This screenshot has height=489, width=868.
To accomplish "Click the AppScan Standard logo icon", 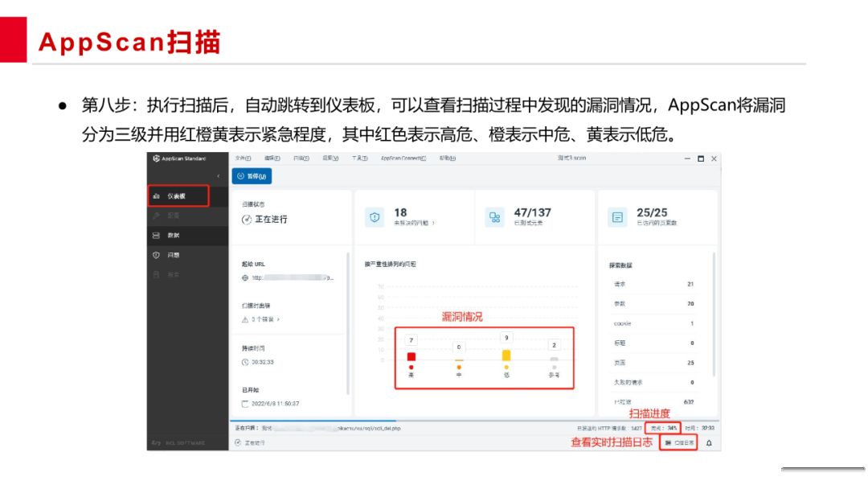I will [156, 158].
